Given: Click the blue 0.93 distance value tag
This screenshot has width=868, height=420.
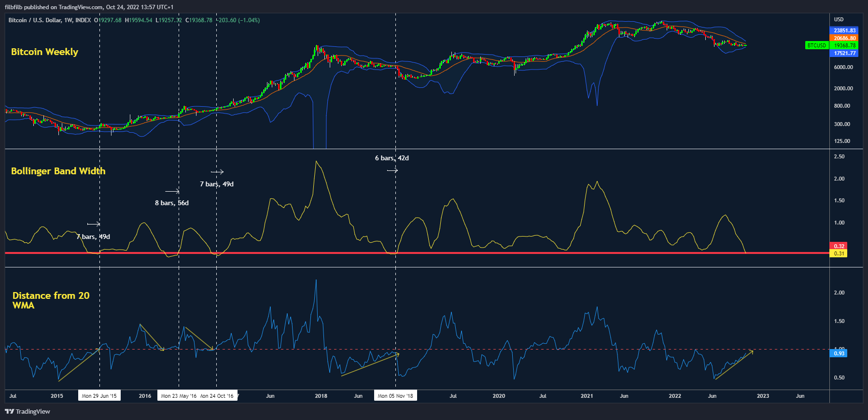Looking at the screenshot, I should 839,353.
